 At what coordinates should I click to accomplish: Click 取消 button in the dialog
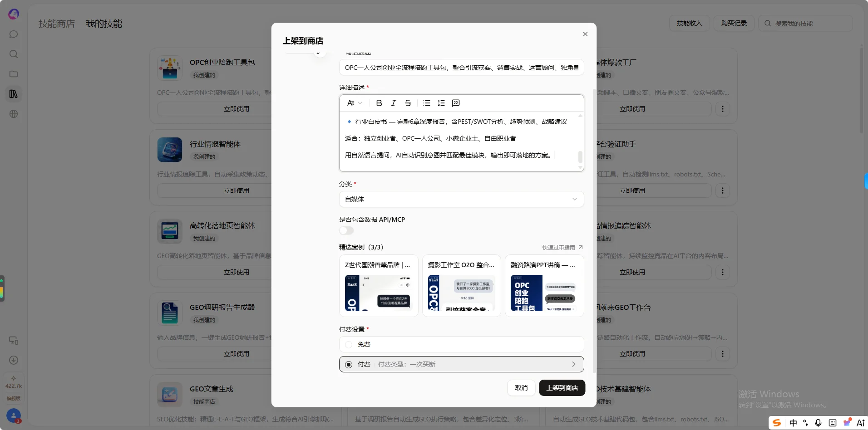[x=521, y=388]
